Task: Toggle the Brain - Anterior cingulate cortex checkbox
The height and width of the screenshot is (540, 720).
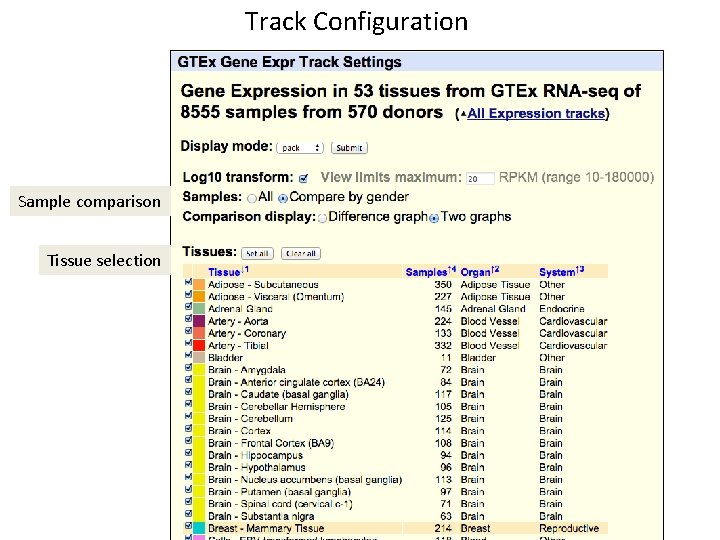Action: [x=188, y=380]
